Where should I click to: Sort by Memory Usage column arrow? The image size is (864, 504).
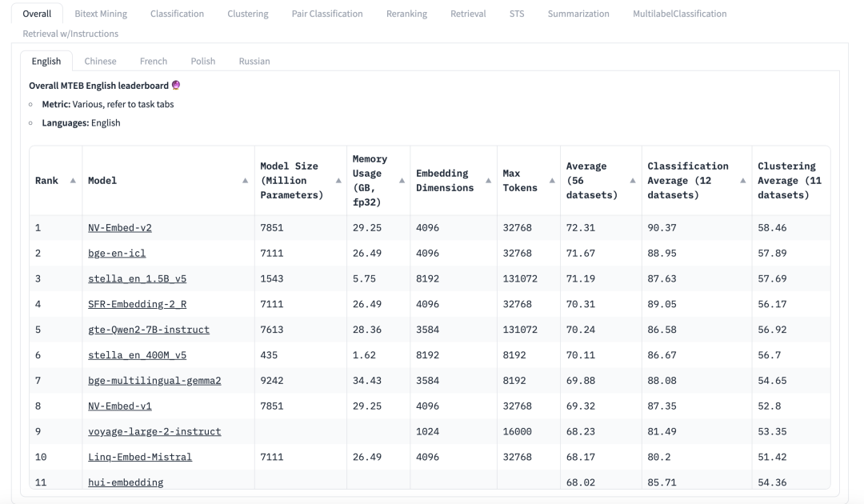click(x=402, y=181)
